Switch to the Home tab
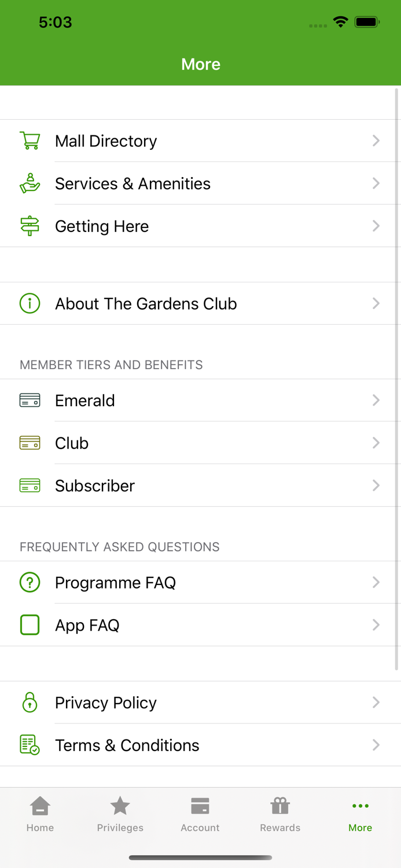Screen dimensions: 401x868 (40, 812)
